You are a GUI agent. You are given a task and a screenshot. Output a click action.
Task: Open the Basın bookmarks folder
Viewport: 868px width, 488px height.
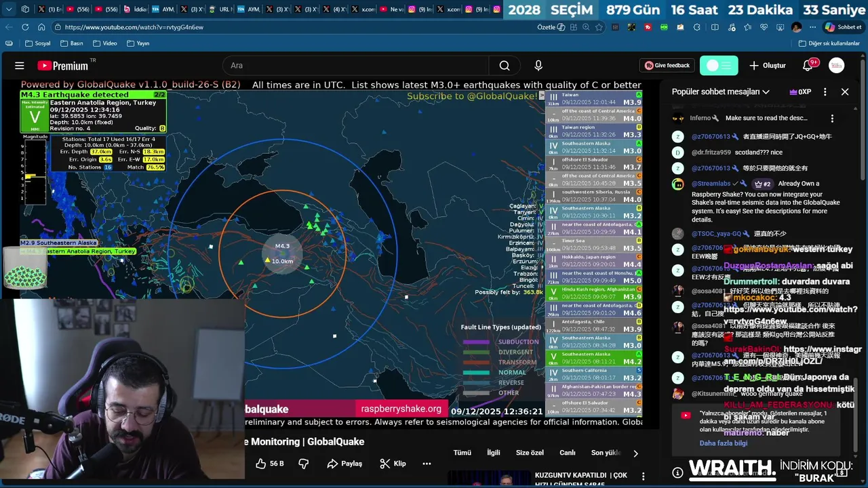[x=72, y=43]
